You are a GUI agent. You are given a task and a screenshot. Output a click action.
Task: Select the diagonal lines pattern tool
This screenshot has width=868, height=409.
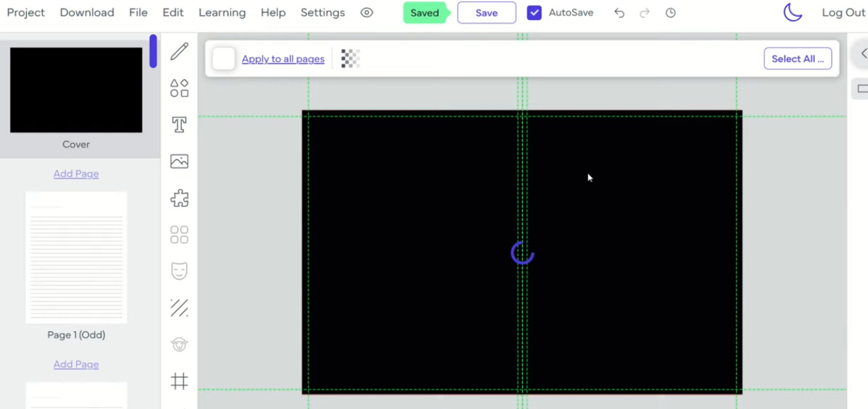point(179,308)
